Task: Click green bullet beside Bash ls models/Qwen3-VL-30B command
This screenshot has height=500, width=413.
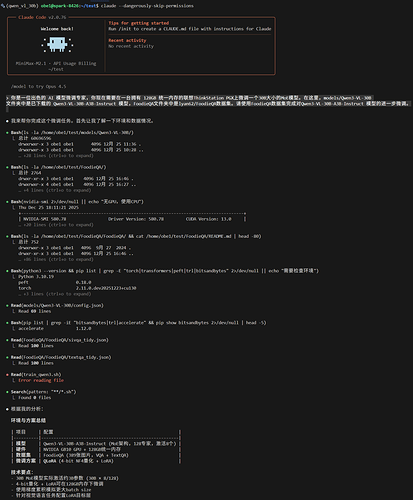Action: point(7,133)
